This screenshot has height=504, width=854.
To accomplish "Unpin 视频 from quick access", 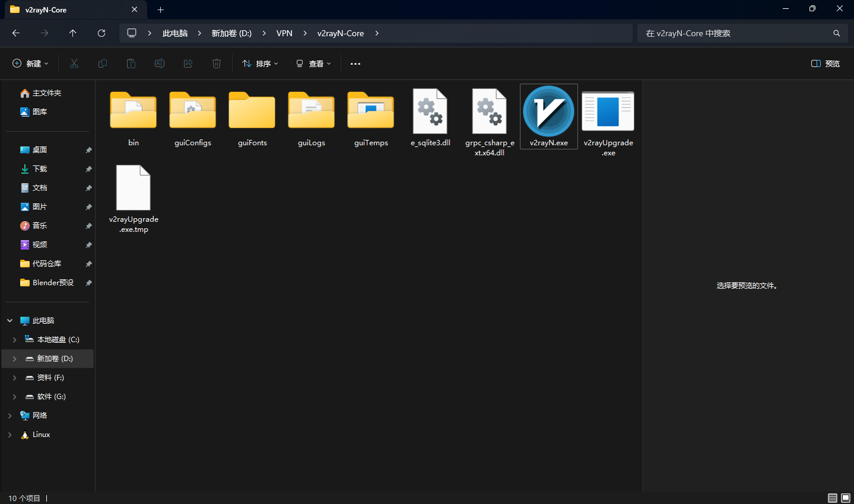I will 88,245.
